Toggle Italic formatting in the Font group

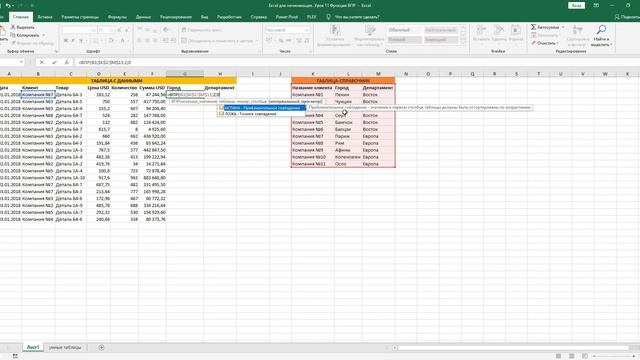pyautogui.click(x=73, y=41)
